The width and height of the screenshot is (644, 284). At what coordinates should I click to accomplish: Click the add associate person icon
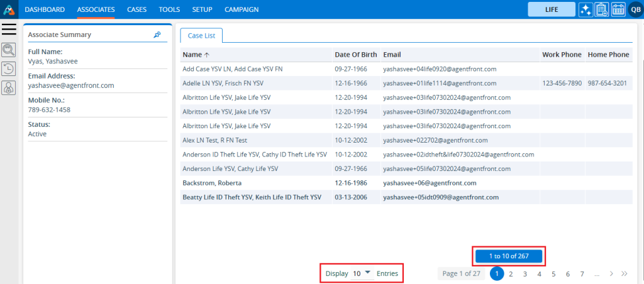pos(9,89)
